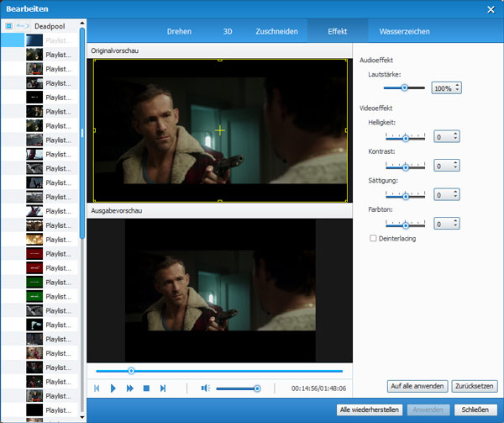Image resolution: width=504 pixels, height=423 pixels.
Task: Switch to the Zuschneiden tab
Action: click(x=276, y=31)
